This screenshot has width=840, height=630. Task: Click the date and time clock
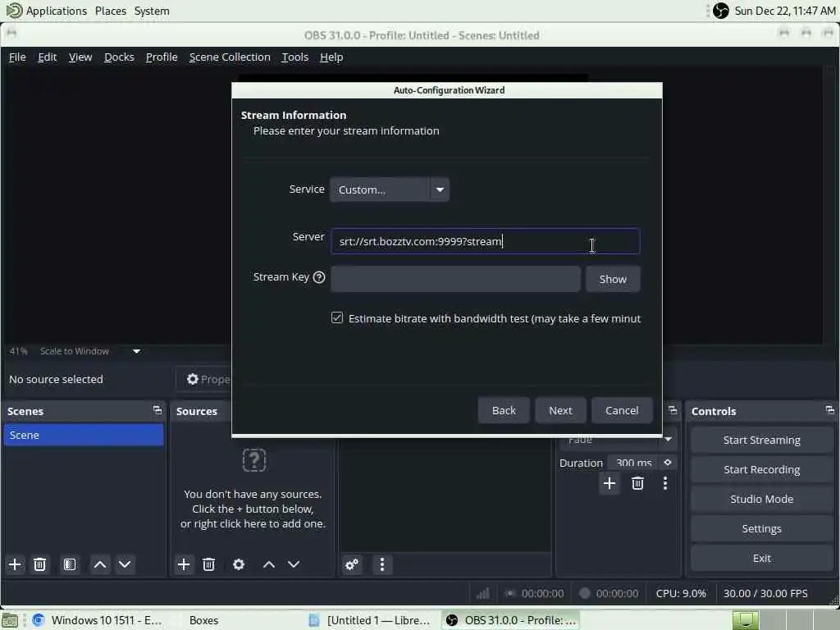point(785,11)
